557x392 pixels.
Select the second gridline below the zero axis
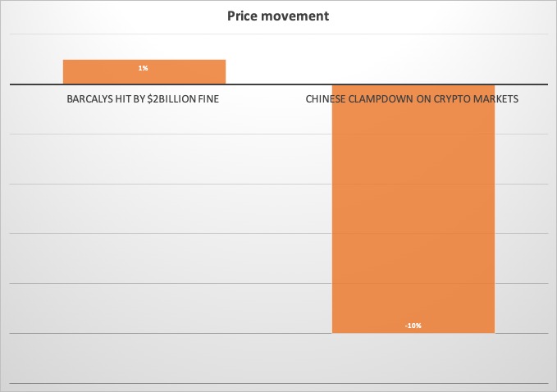(x=279, y=184)
